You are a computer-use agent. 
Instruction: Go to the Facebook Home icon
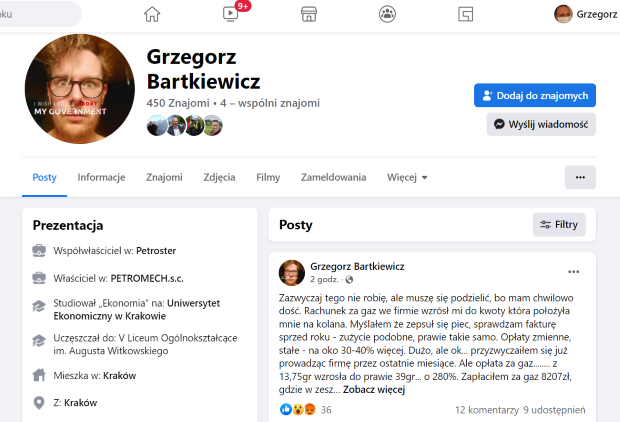pyautogui.click(x=152, y=14)
